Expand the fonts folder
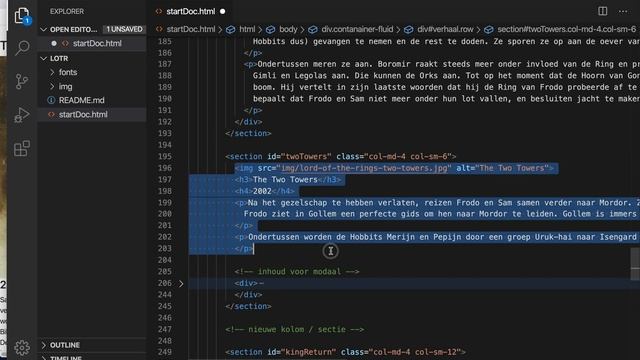 (x=68, y=72)
